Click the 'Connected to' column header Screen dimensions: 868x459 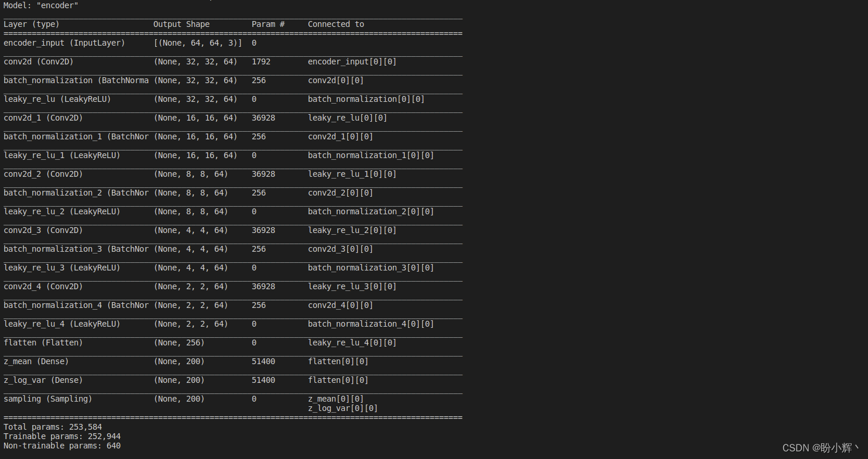336,24
